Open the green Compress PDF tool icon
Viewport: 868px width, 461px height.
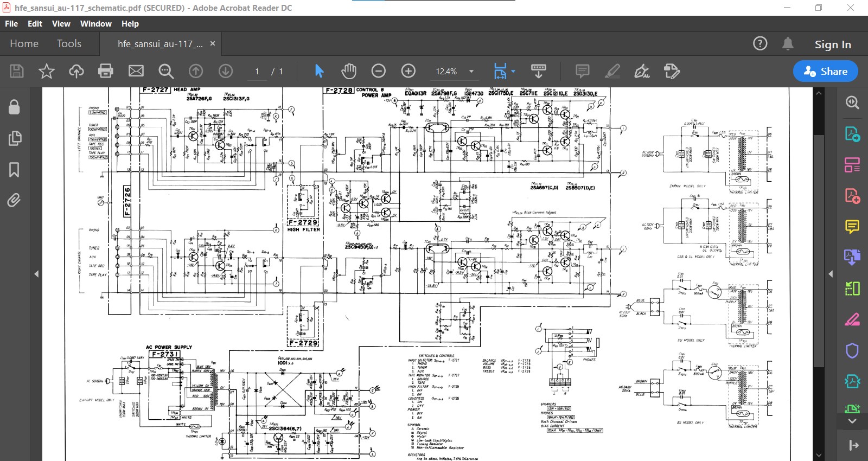[x=852, y=289]
